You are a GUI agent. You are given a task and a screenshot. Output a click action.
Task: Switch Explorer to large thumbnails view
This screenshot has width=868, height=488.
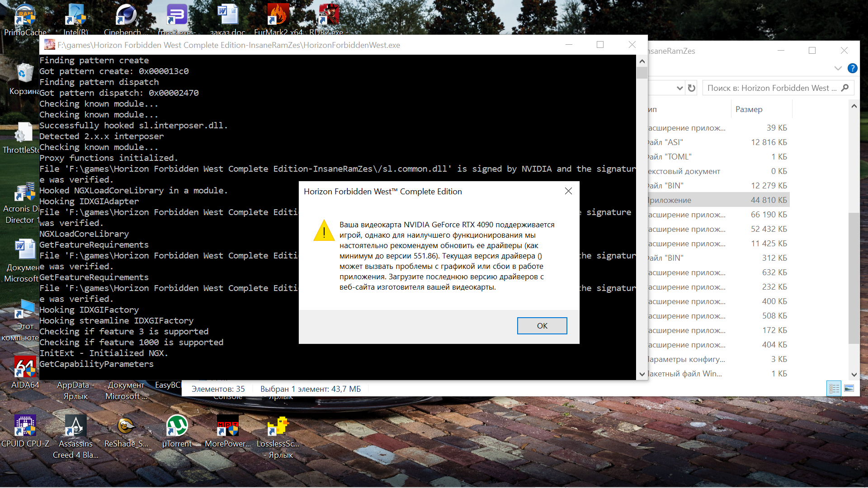click(x=849, y=389)
